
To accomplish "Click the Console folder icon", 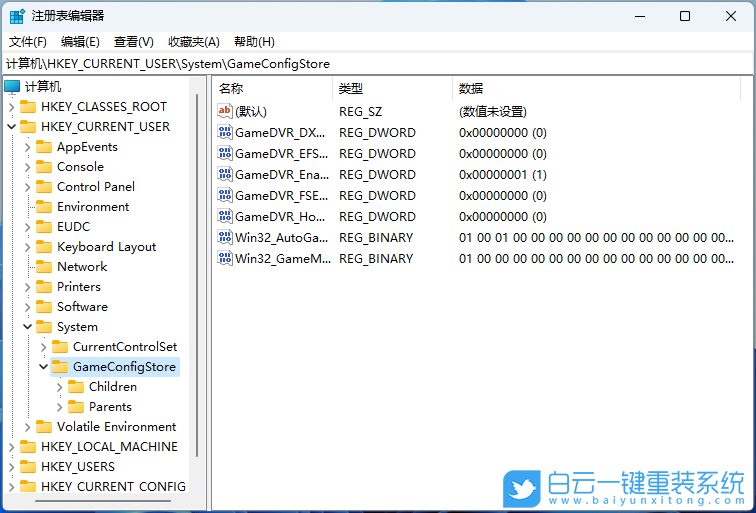I will (x=44, y=167).
